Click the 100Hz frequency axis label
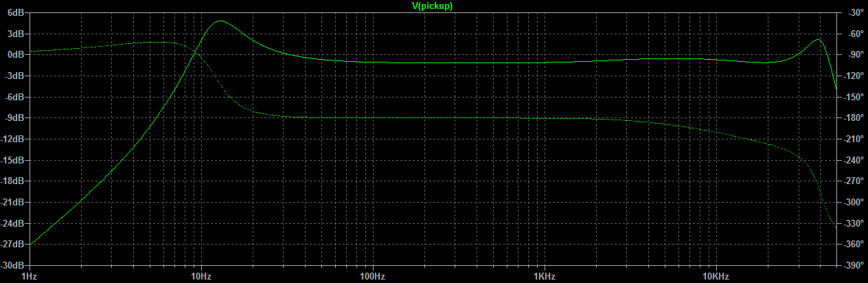Viewport: 868px width, 283px height. pos(372,275)
